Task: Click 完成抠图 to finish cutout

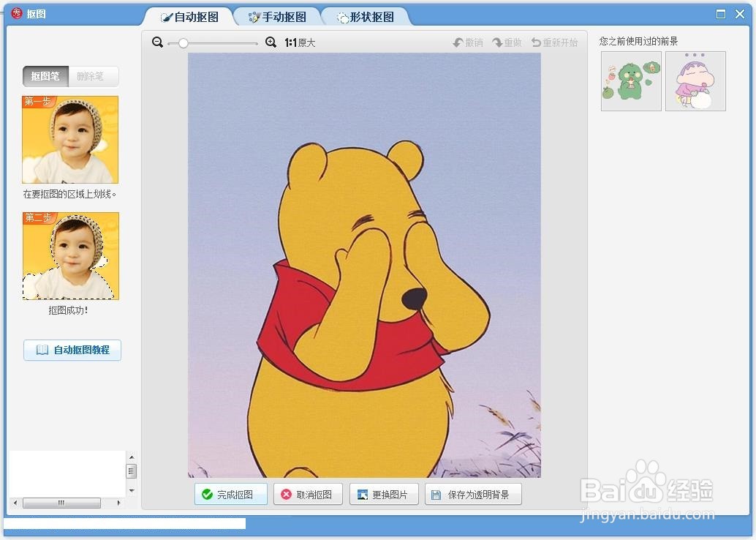Action: point(231,494)
